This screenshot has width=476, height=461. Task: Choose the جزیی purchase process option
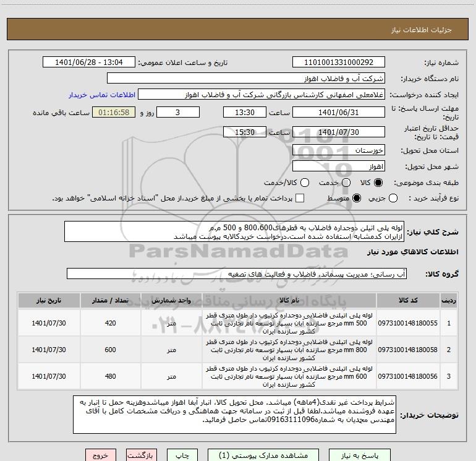[393, 198]
